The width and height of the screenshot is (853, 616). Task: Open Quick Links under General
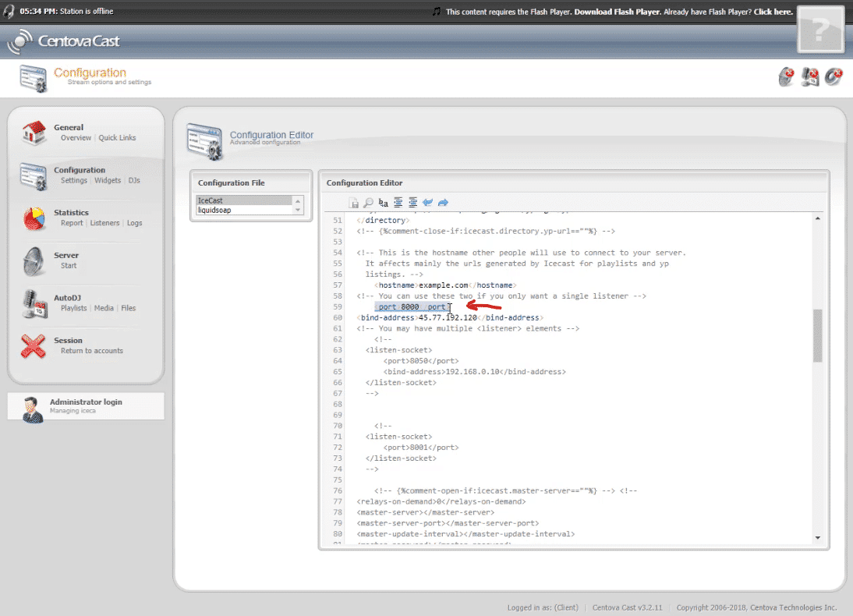pyautogui.click(x=117, y=138)
